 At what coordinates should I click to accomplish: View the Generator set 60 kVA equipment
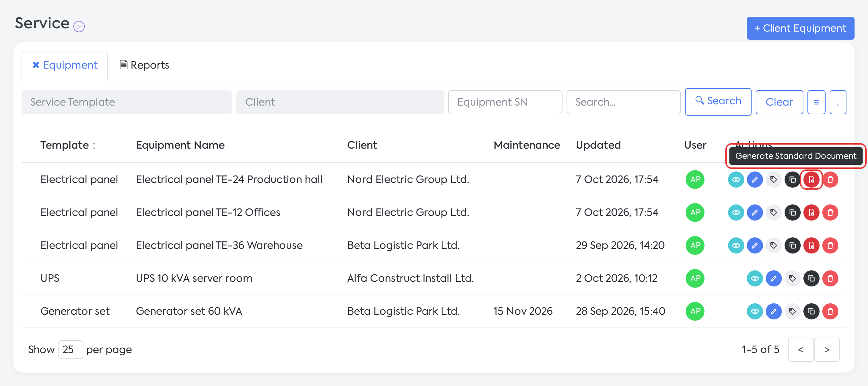[x=755, y=312]
